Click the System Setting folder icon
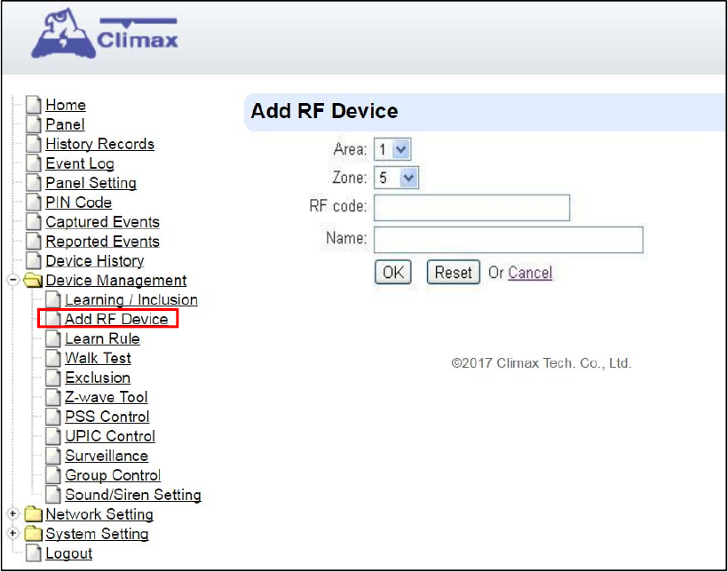The width and height of the screenshot is (728, 572). pos(33,534)
